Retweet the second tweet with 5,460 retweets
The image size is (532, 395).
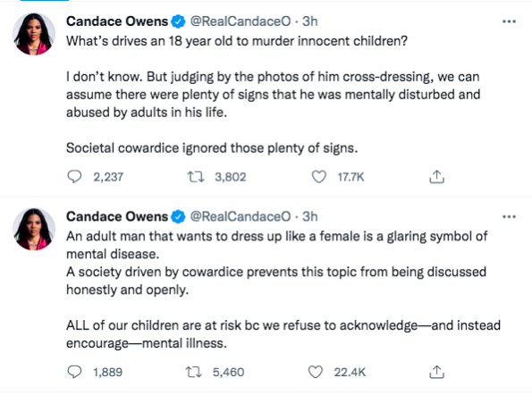[x=194, y=372]
